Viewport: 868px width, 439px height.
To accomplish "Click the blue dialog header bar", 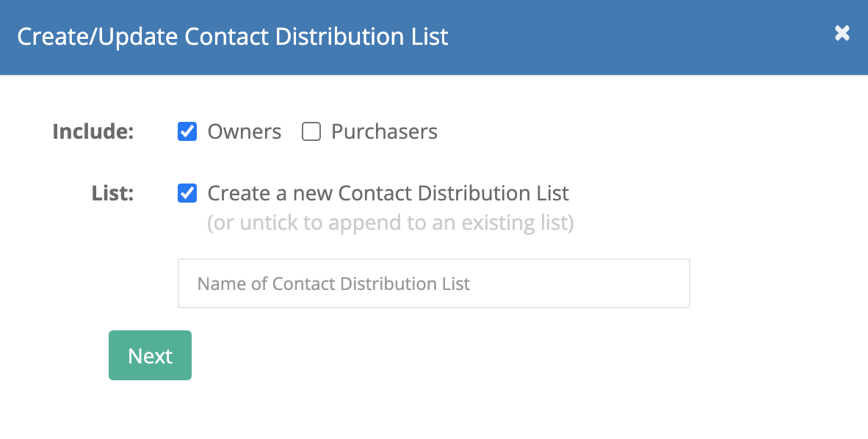I will 609,37.
